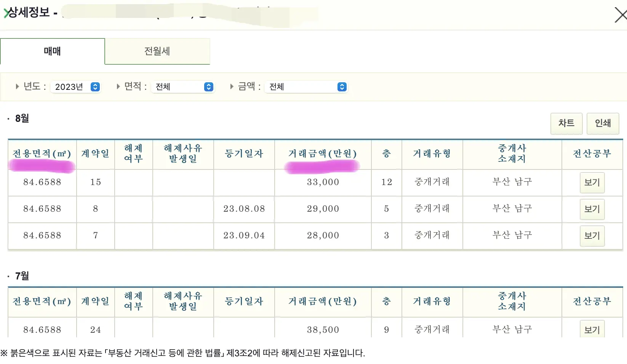Click the 중개거래 cell in the 12층 row
This screenshot has height=364, width=627.
click(x=432, y=182)
